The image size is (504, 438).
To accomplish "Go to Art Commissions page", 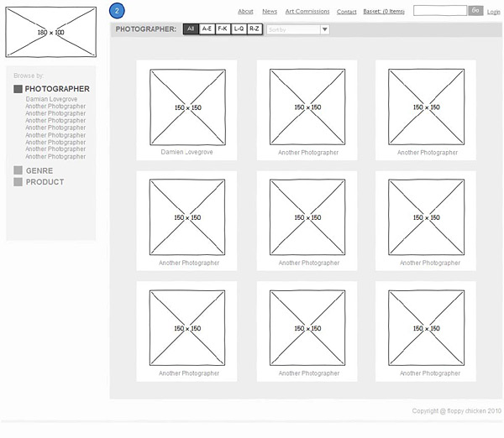I will click(x=307, y=11).
